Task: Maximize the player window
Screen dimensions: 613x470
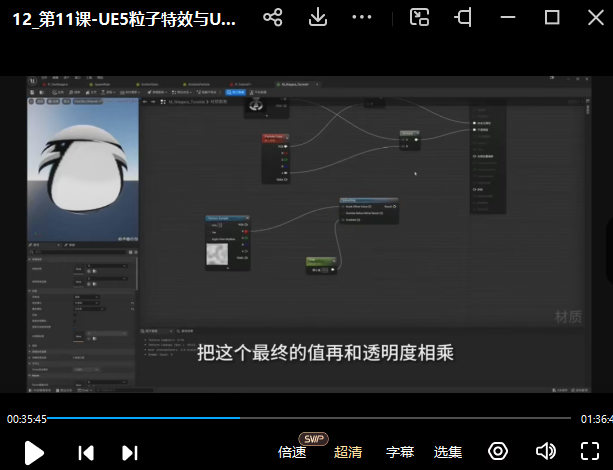Action: click(551, 18)
